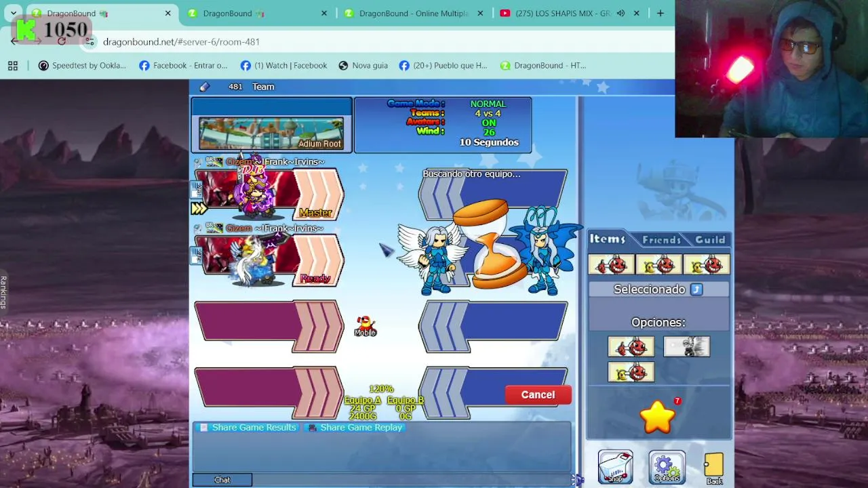Open the DragonBound - HT... bookmark
This screenshot has height=488, width=868.
coord(542,66)
